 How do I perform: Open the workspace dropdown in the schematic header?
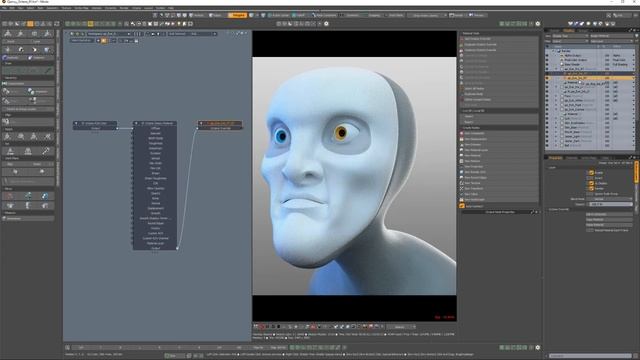point(109,34)
